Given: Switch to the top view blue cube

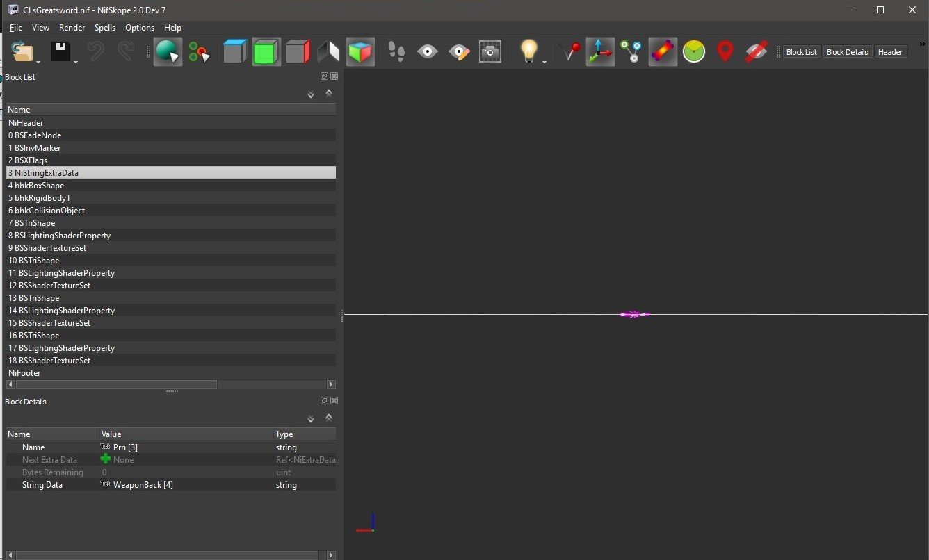Looking at the screenshot, I should point(234,52).
